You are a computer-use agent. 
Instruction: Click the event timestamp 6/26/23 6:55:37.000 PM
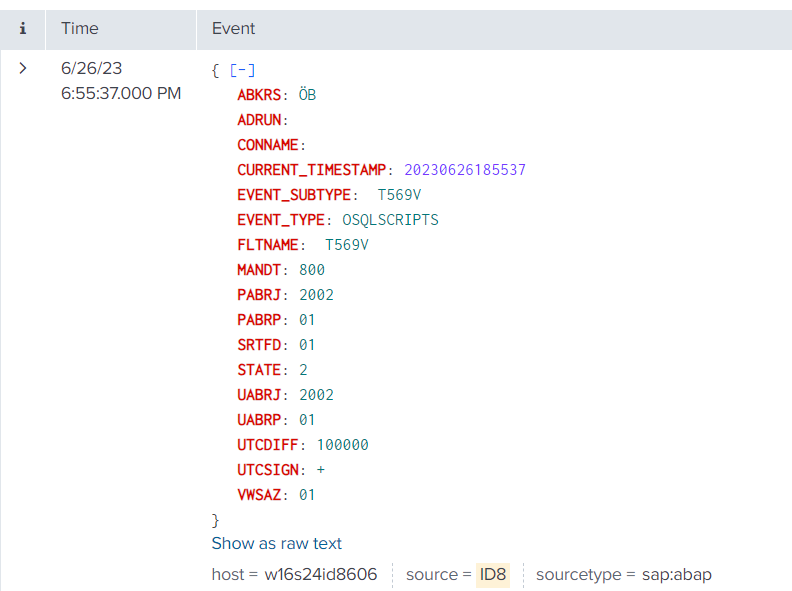[120, 81]
